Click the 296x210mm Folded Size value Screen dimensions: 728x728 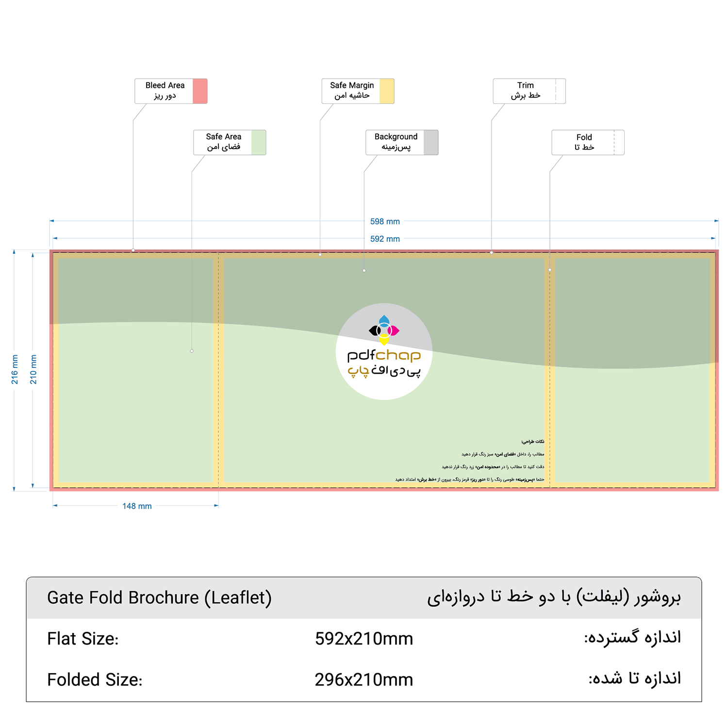(364, 679)
